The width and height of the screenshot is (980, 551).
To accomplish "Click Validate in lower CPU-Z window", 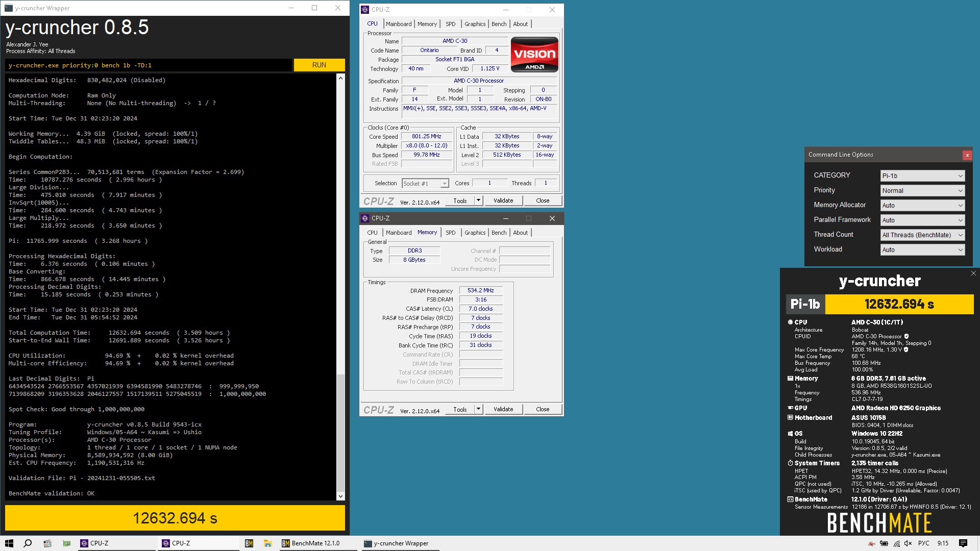I will [x=503, y=409].
